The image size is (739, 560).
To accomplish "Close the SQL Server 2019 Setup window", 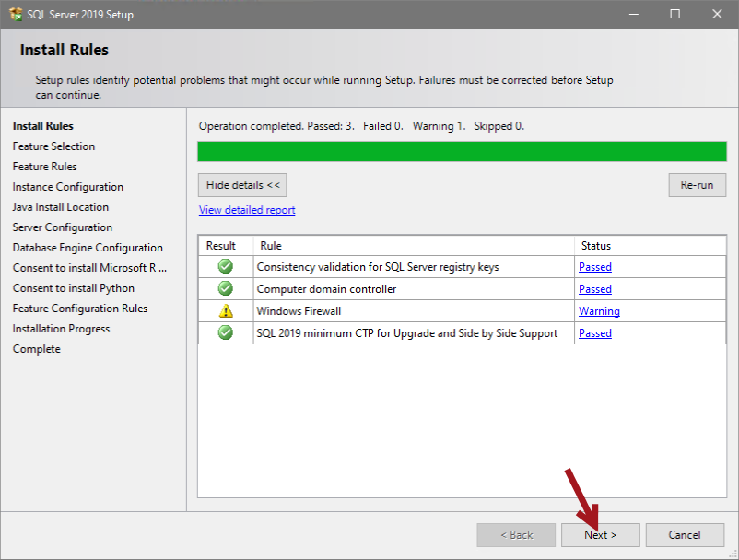I will 717,14.
